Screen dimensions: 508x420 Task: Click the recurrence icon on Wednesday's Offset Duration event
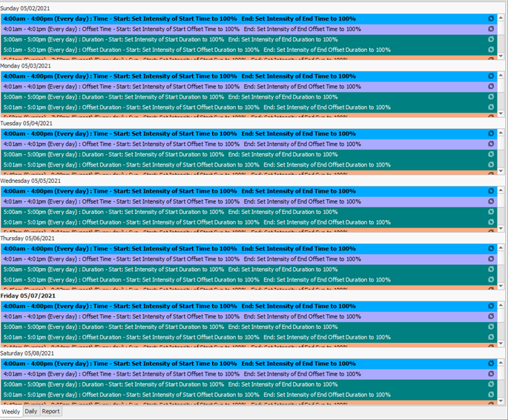[x=491, y=222]
